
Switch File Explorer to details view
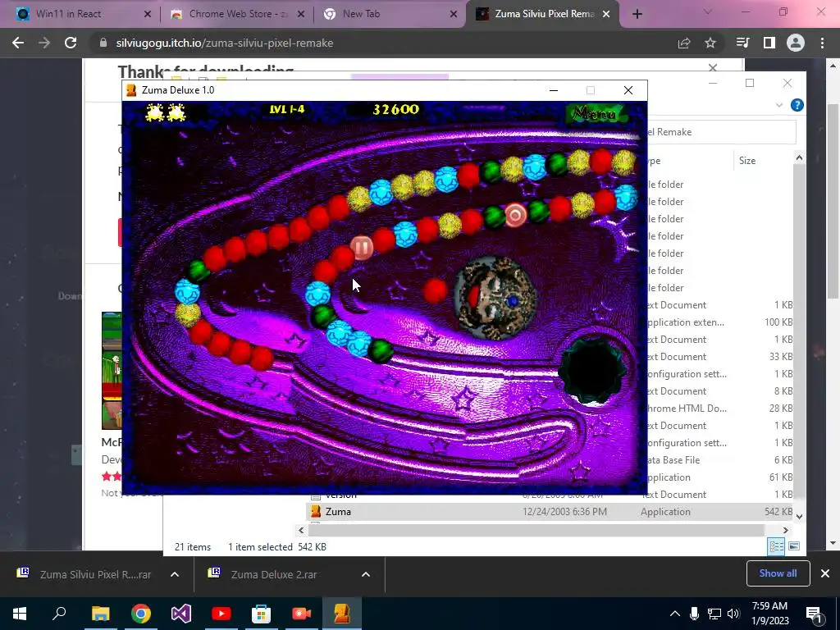[x=776, y=546]
